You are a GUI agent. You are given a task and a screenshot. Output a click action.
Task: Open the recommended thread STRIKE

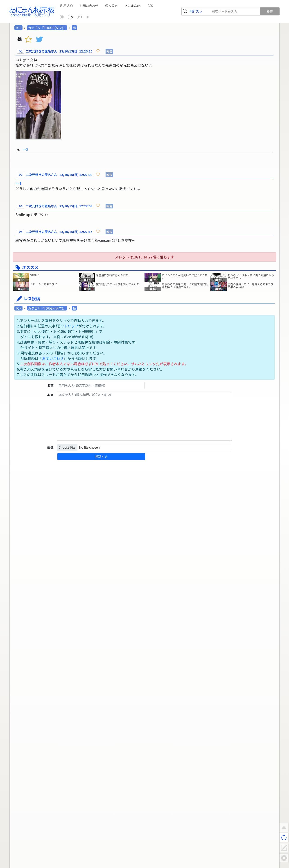[34, 275]
